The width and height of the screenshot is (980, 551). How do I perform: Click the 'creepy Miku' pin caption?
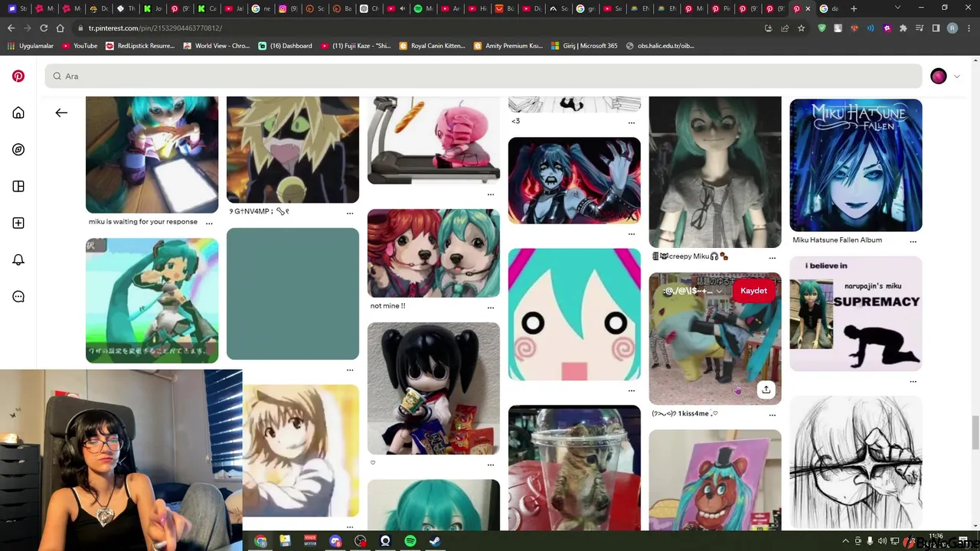[690, 256]
